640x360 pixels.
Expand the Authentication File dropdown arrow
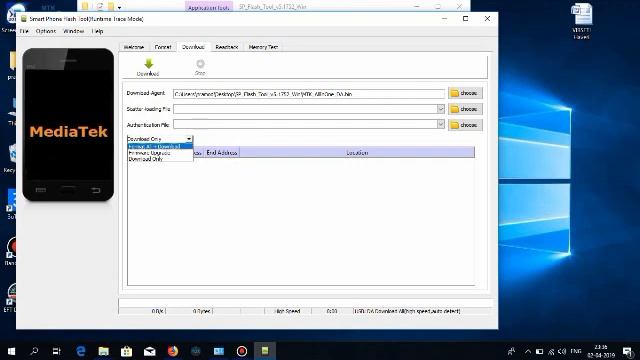[440, 124]
